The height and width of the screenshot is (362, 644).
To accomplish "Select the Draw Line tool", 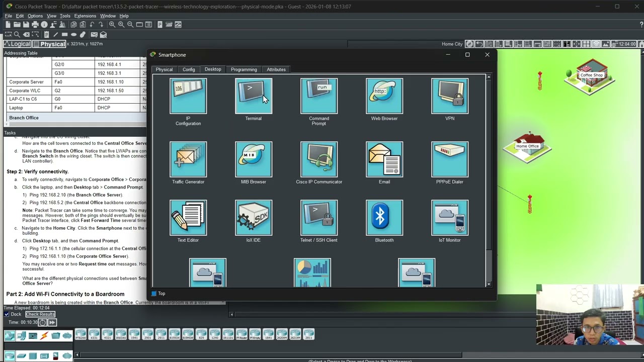I will click(55, 35).
